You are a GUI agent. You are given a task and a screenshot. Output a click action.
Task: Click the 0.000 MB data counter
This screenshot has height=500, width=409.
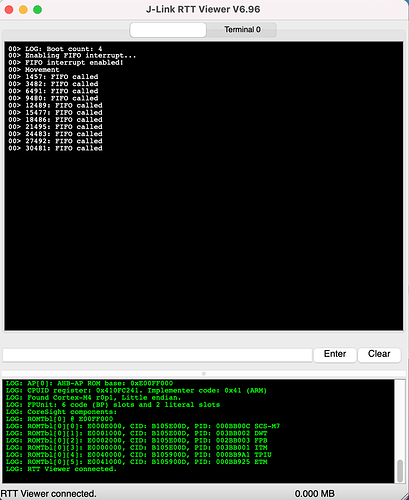click(314, 494)
